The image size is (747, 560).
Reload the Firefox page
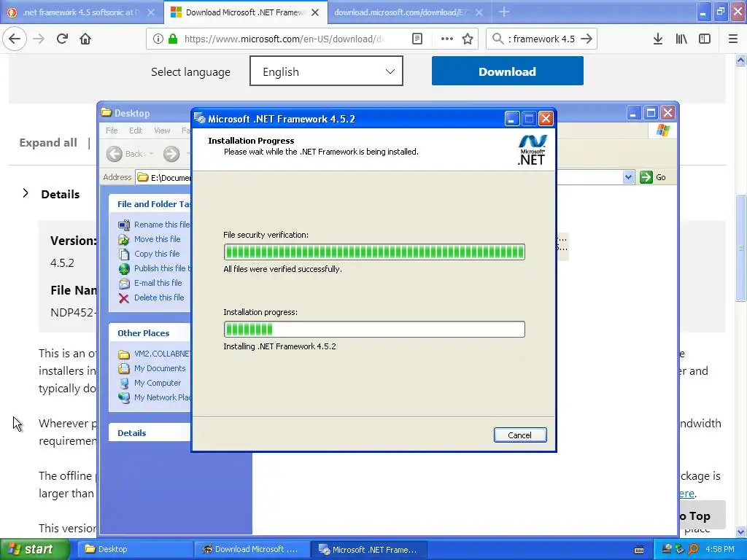(x=62, y=39)
